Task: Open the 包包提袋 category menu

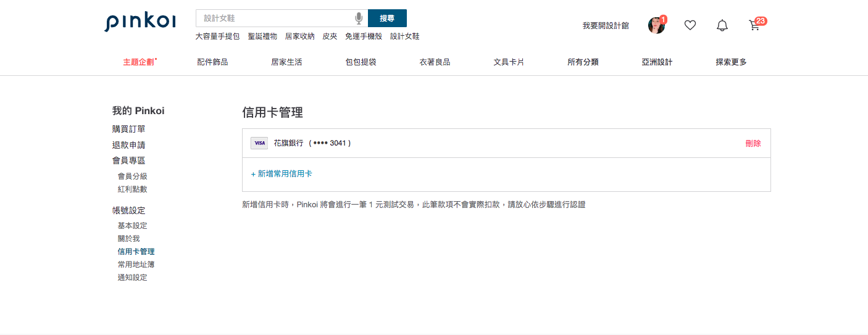Action: click(361, 62)
